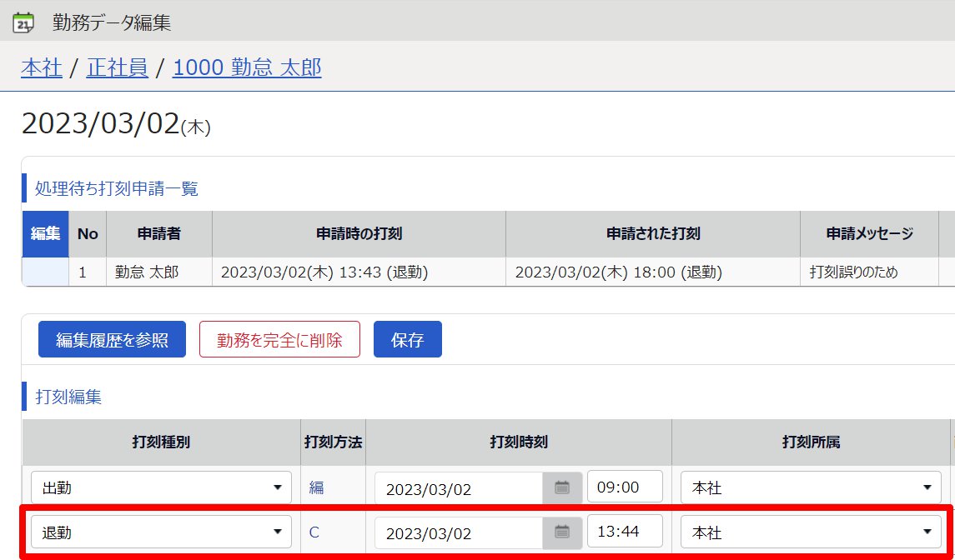Image resolution: width=955 pixels, height=560 pixels.
Task: Open the 本社 breadcrumb link
Action: point(42,67)
